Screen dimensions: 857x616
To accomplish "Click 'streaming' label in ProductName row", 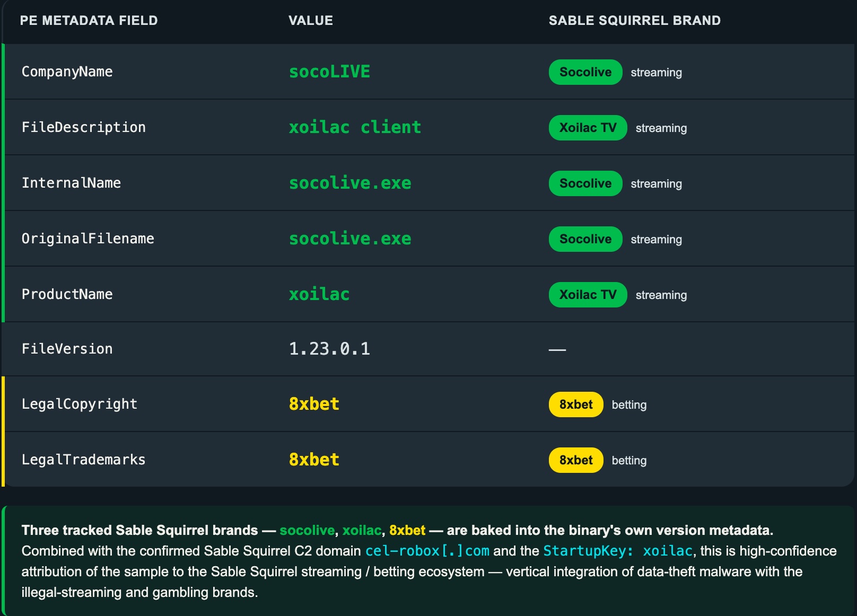I will (x=661, y=295).
